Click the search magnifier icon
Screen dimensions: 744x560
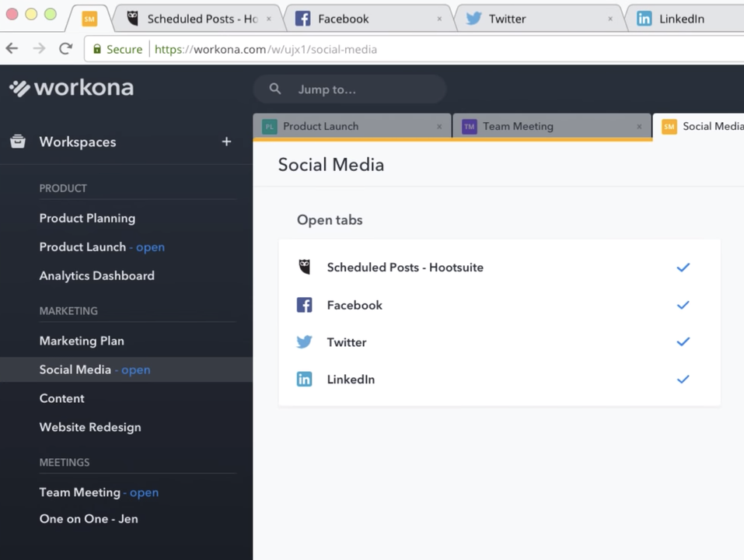[x=275, y=89]
